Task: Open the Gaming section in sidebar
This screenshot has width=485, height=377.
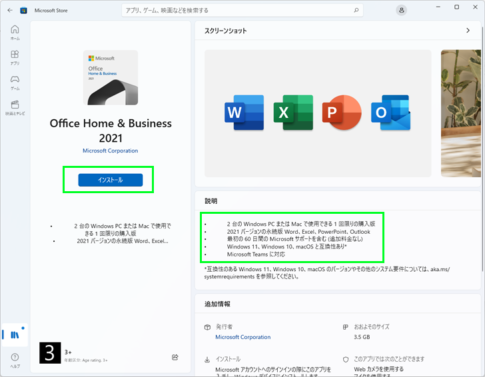Action: 15,83
